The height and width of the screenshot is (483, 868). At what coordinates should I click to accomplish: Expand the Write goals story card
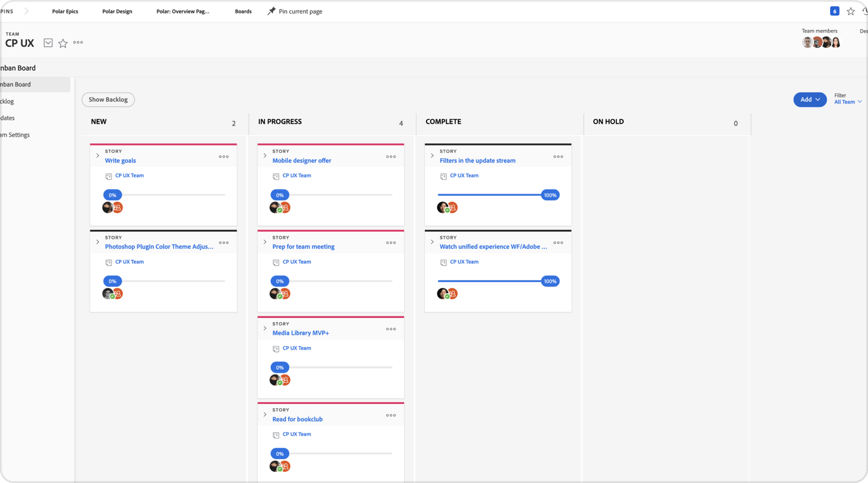coord(98,156)
